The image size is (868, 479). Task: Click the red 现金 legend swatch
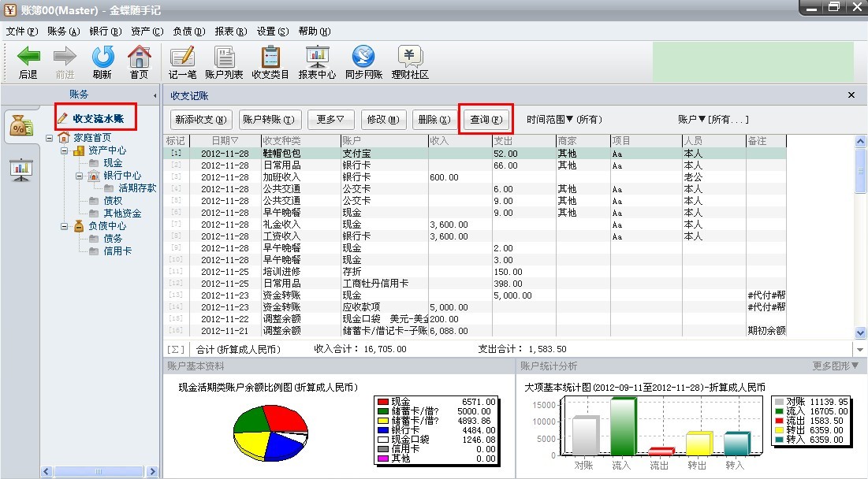(x=383, y=402)
